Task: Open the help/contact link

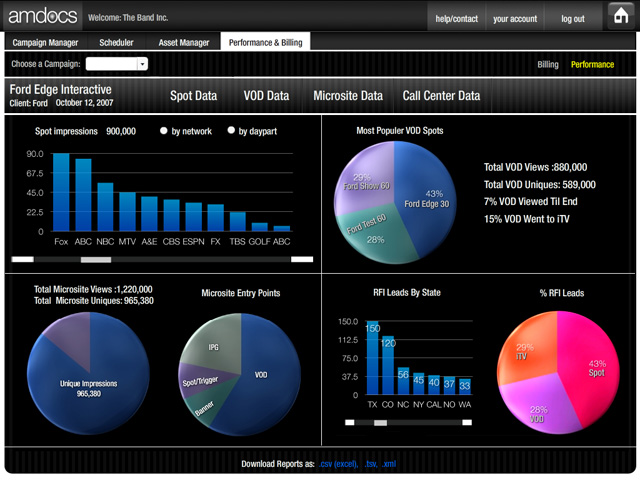Action: pyautogui.click(x=456, y=19)
